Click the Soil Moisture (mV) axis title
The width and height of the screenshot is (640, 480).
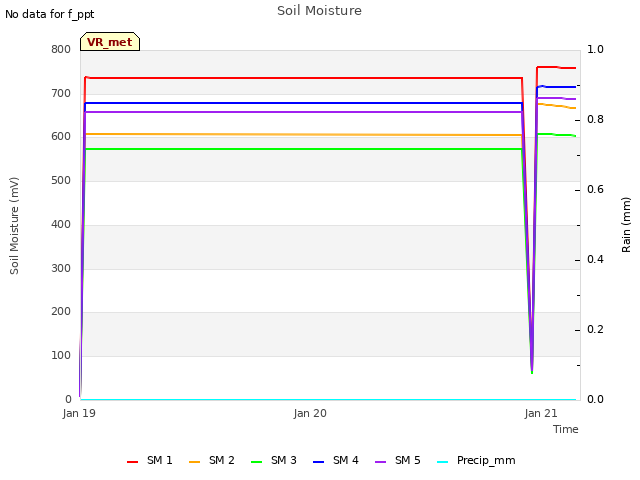14,226
